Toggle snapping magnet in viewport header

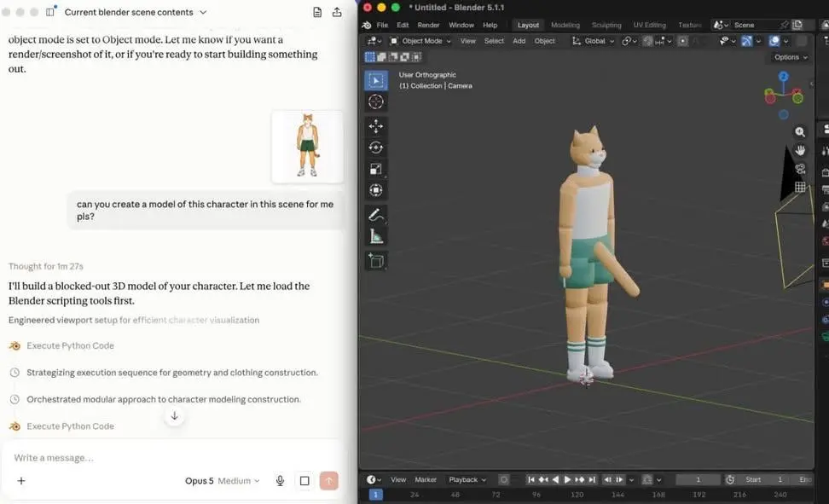point(647,41)
